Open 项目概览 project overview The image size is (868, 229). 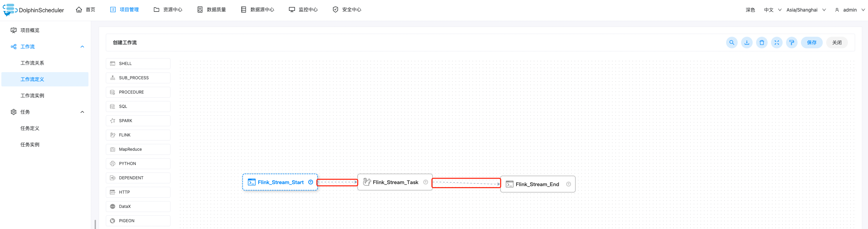(45, 30)
